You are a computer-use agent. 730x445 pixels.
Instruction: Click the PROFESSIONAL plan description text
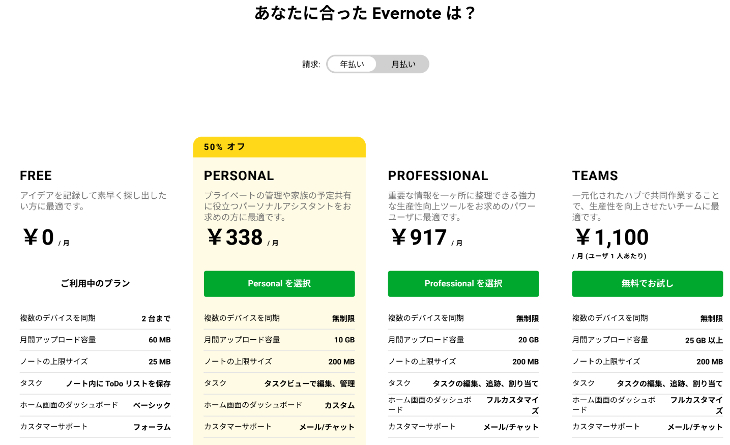click(462, 206)
